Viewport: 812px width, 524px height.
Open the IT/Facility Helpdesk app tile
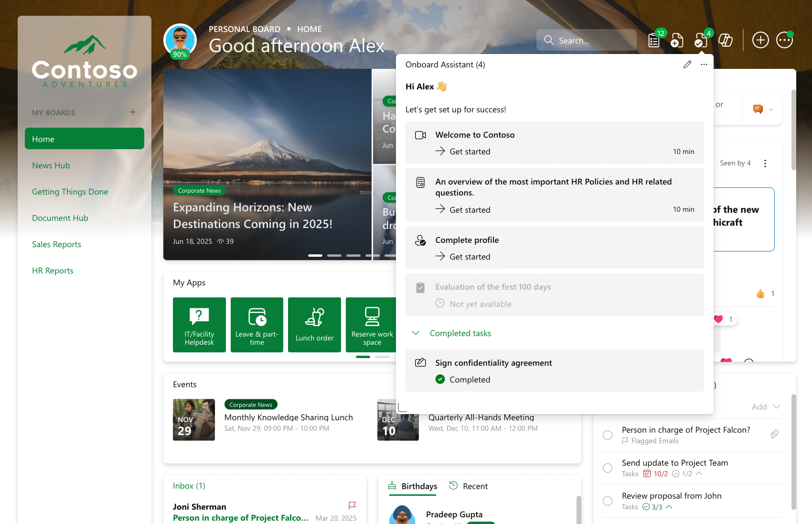199,325
